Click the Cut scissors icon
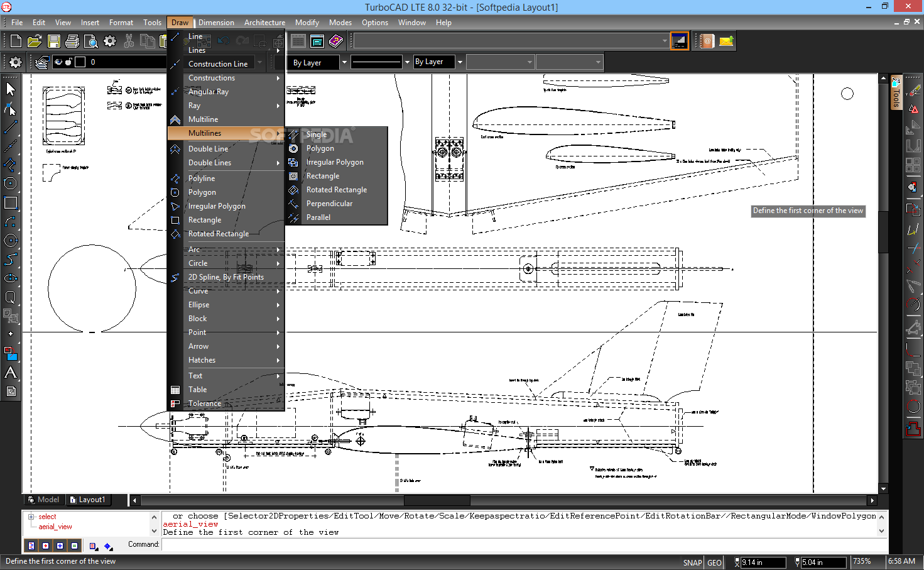Viewport: 924px width, 570px height. (129, 41)
